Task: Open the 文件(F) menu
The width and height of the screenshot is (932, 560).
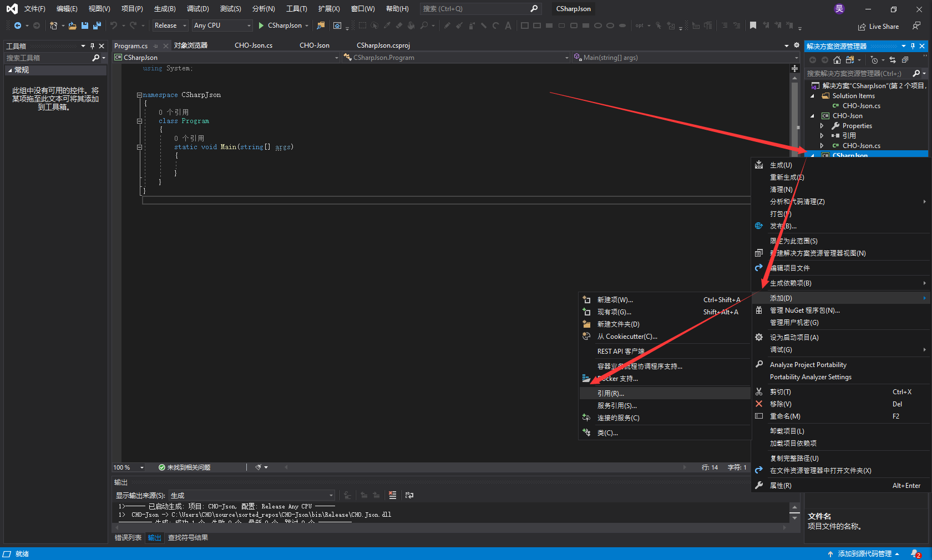Action: [x=34, y=9]
